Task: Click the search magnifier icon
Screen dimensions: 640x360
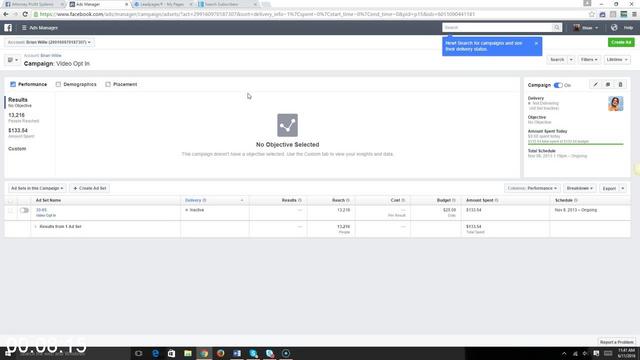Action: 557,27
